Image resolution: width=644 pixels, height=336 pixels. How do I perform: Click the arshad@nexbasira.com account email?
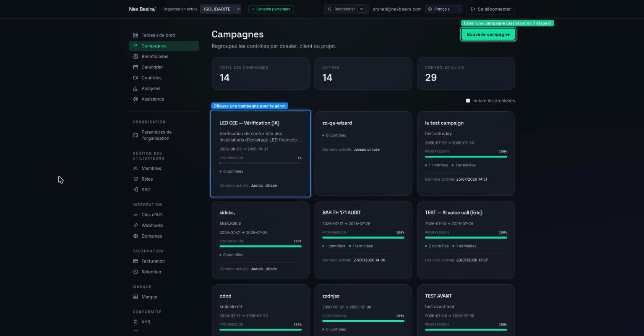click(397, 9)
